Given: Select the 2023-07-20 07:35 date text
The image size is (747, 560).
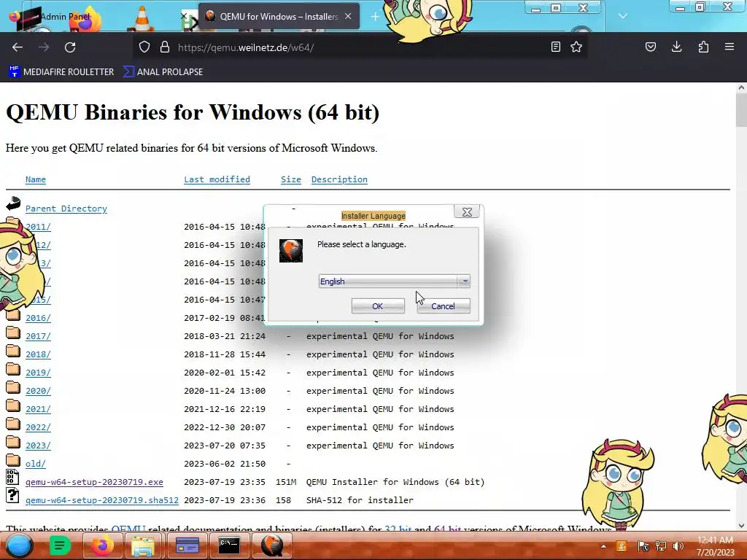Looking at the screenshot, I should coord(225,446).
